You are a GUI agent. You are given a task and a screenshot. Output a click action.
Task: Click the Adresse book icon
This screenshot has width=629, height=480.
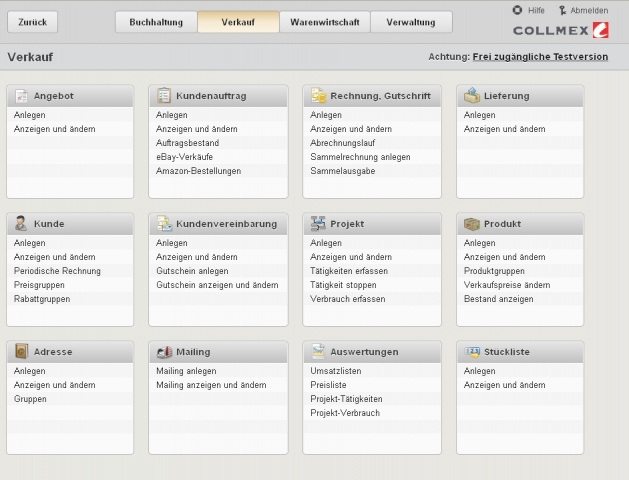pos(21,352)
